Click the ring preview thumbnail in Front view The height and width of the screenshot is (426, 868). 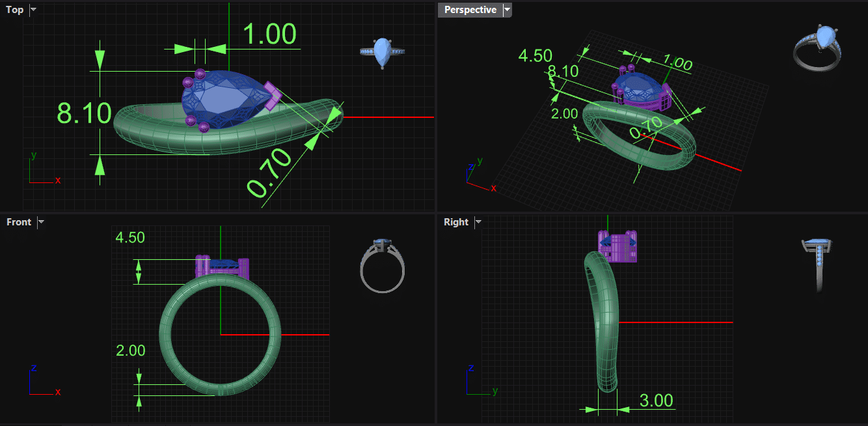coord(383,266)
